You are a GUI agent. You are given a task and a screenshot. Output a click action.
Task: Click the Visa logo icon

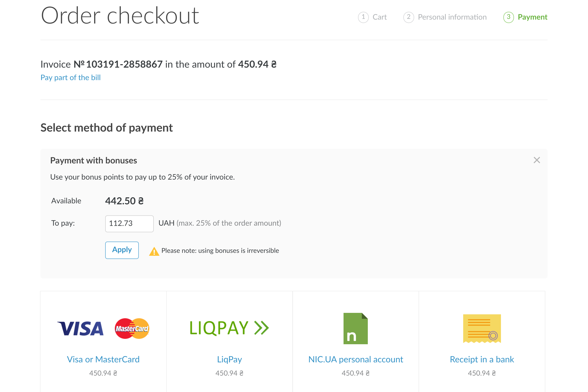(x=80, y=329)
